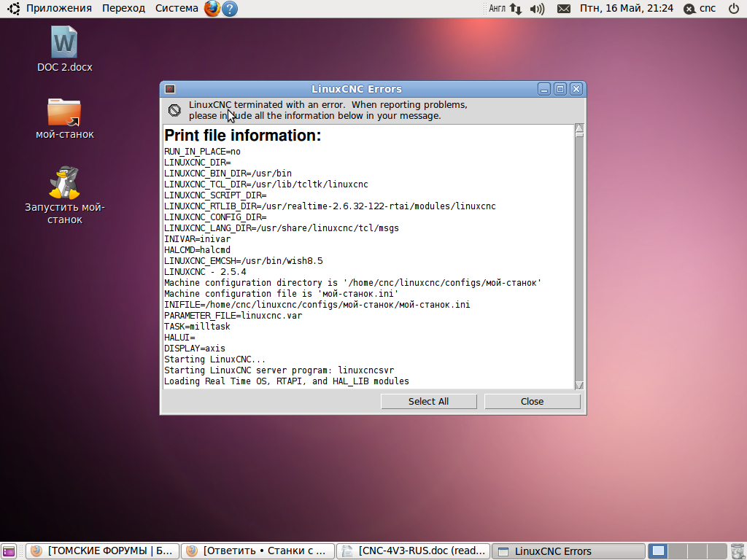Image resolution: width=747 pixels, height=560 pixels.
Task: Click the line 'LINUXCNC_EMCSH=/usr/bin/wish8.5'
Action: (x=243, y=261)
